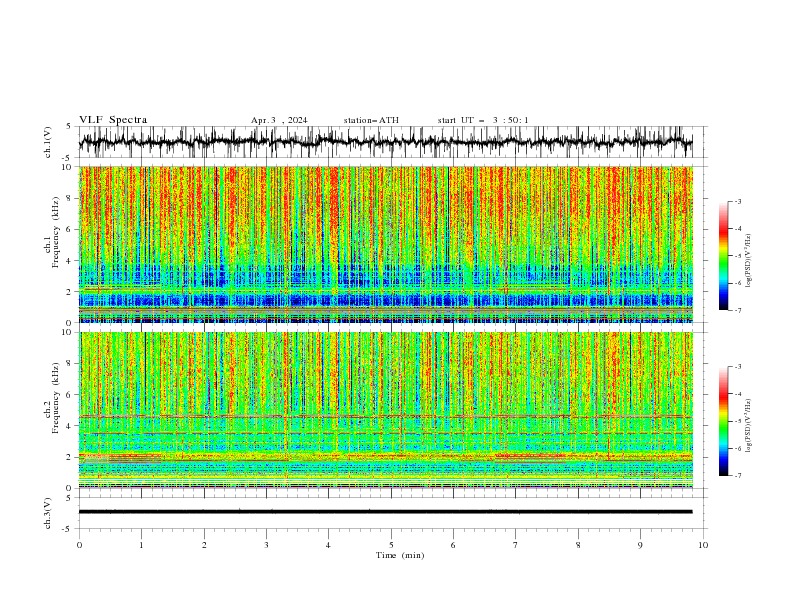
Task: Click the lower log(PSD) colorbar label
Action: tap(749, 425)
